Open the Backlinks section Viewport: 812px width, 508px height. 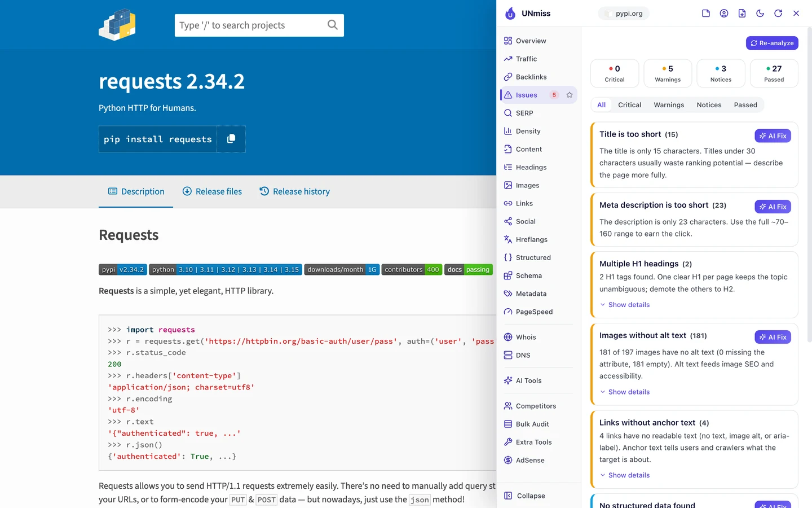click(539, 77)
